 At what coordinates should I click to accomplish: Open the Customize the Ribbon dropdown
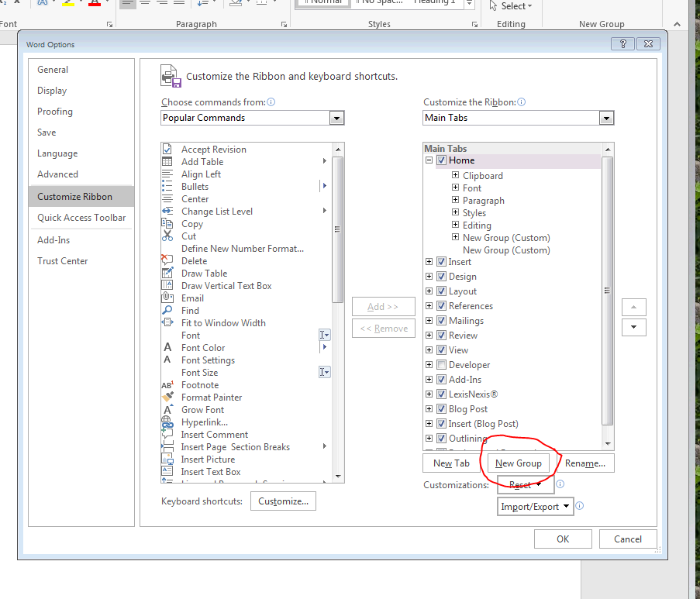point(606,118)
